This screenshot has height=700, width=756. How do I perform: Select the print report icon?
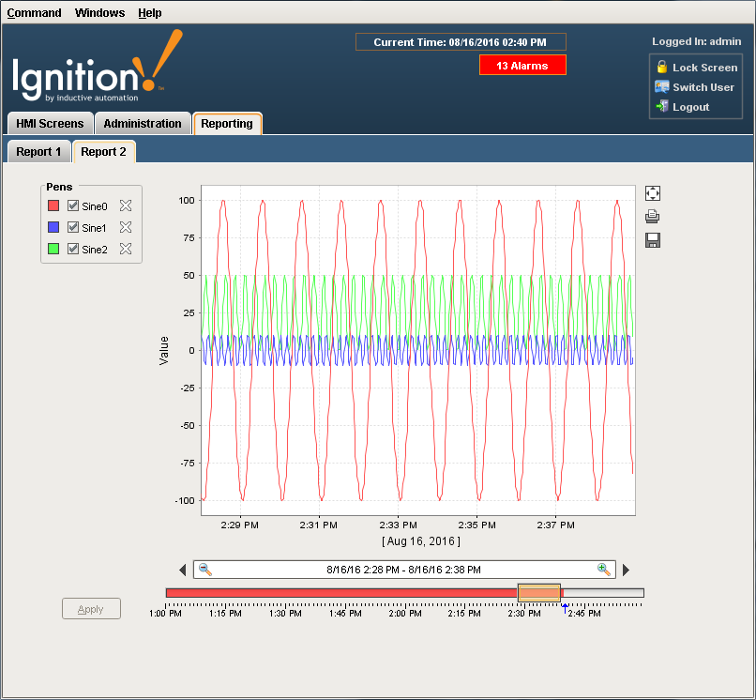point(652,216)
